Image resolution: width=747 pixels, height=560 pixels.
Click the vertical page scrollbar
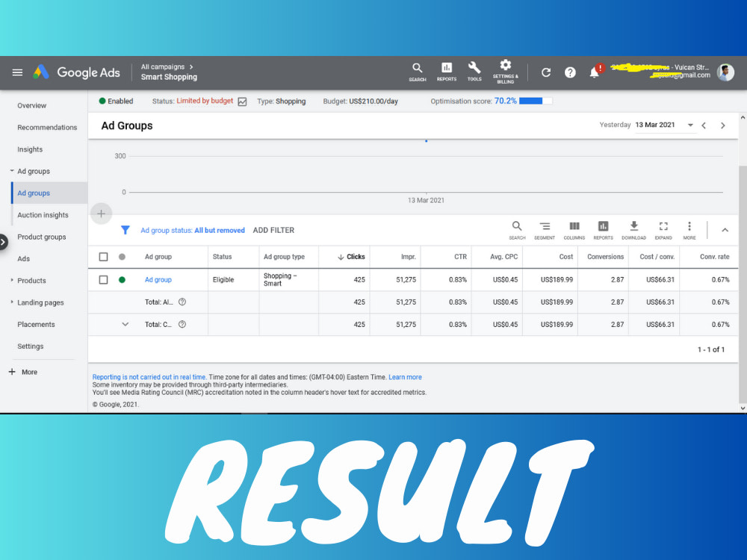[743, 284]
